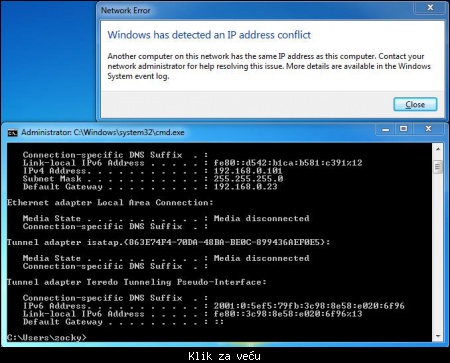Viewport: 450px width, 363px height.
Task: Close the cmd.exe window
Action: coord(428,129)
